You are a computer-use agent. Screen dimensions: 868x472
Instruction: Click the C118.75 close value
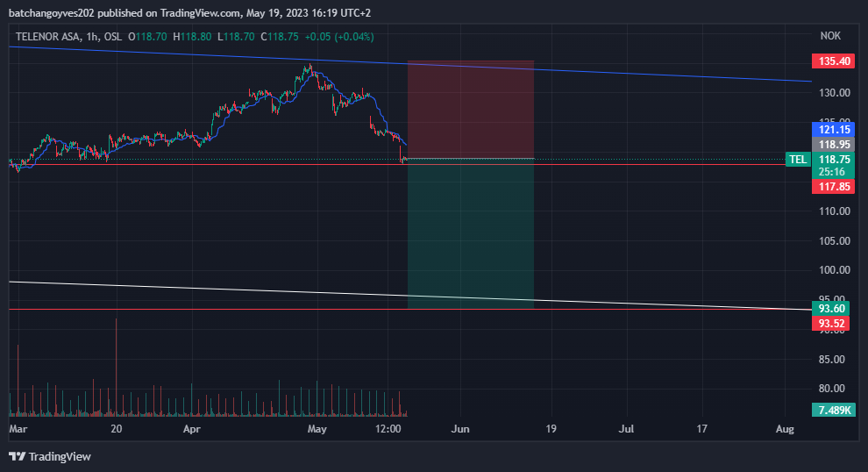click(x=280, y=37)
